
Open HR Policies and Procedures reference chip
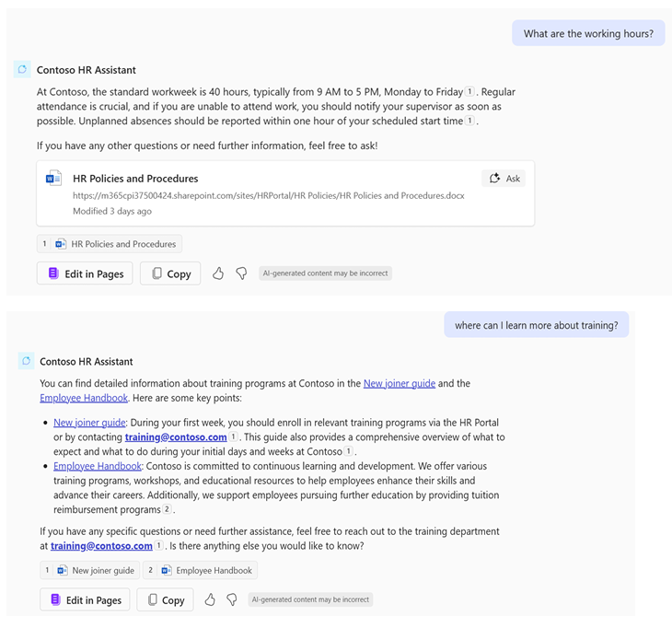pos(110,244)
